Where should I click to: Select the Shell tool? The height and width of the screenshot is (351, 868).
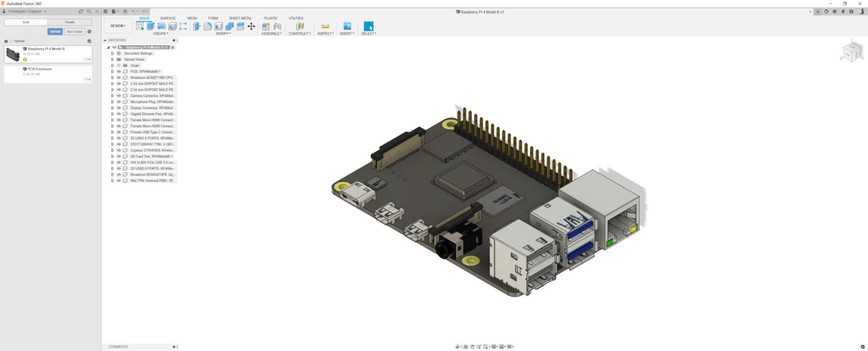point(219,26)
